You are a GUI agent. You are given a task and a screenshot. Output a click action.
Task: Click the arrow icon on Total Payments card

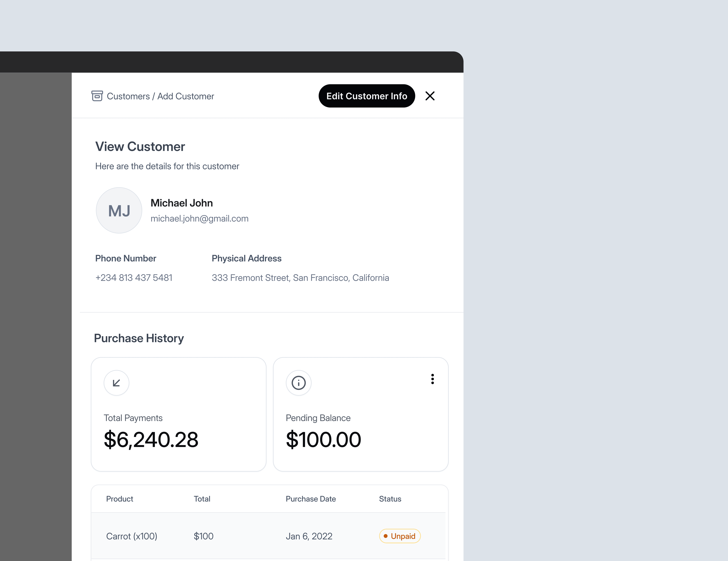click(x=116, y=383)
